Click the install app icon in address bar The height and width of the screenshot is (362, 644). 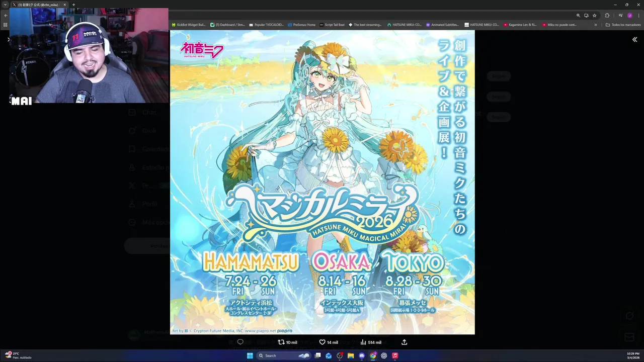click(x=586, y=16)
